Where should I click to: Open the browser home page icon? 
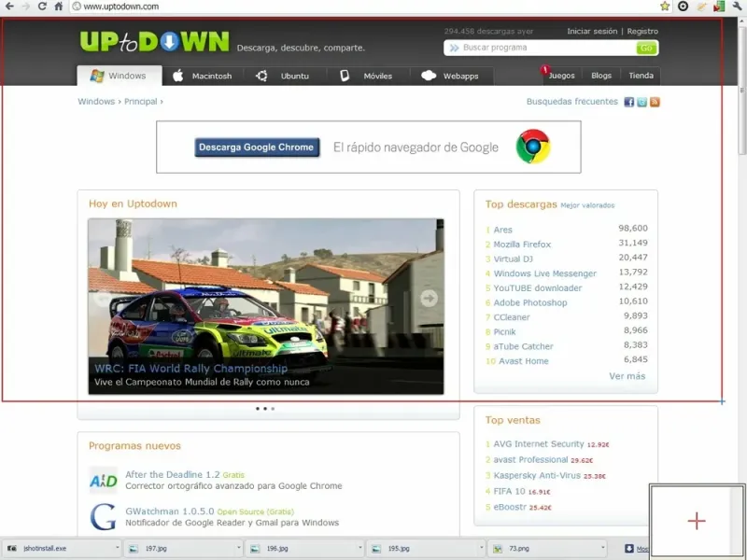58,7
